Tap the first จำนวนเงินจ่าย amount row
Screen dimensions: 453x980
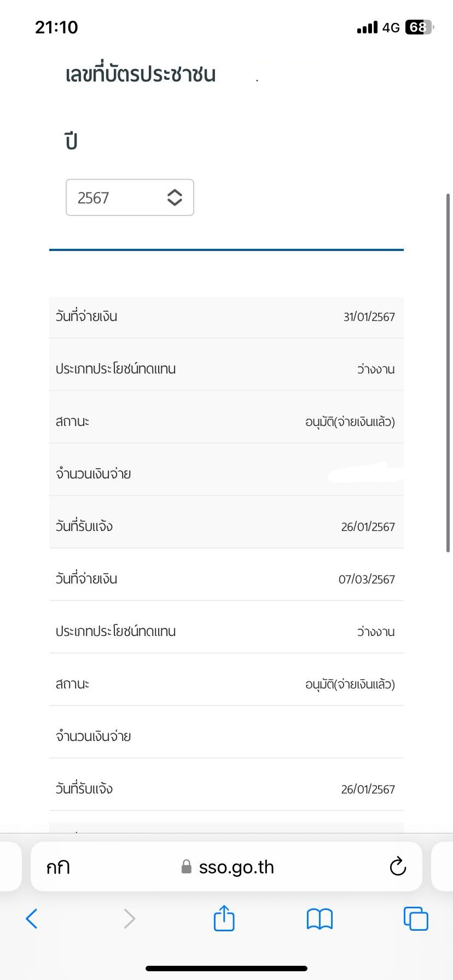click(x=226, y=474)
